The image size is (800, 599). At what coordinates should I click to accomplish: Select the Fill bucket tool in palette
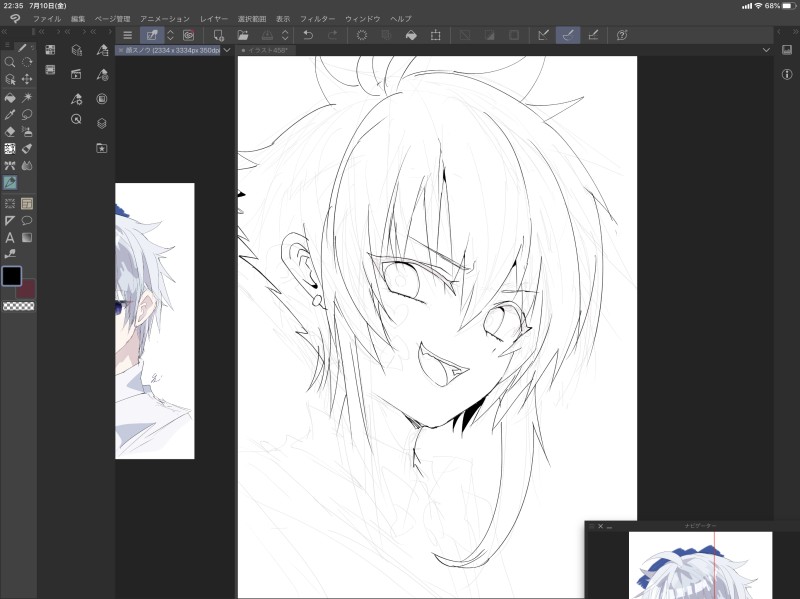point(10,97)
